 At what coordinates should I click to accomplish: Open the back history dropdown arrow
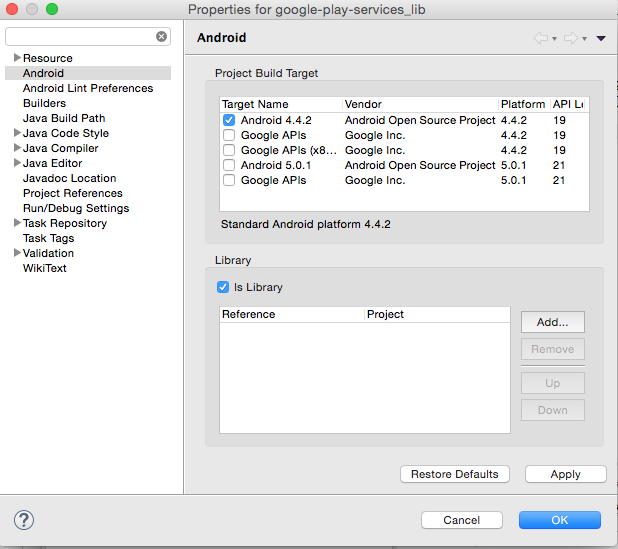[554, 39]
